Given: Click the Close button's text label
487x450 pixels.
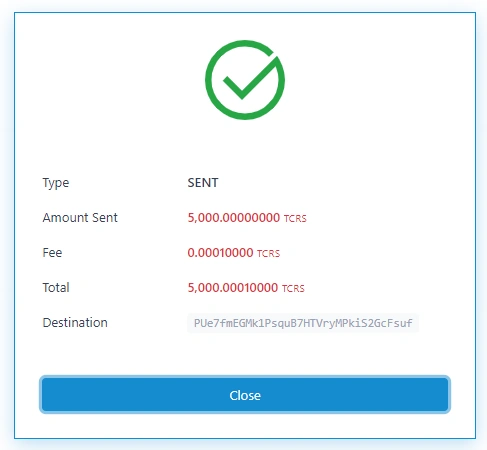Looking at the screenshot, I should tap(245, 395).
